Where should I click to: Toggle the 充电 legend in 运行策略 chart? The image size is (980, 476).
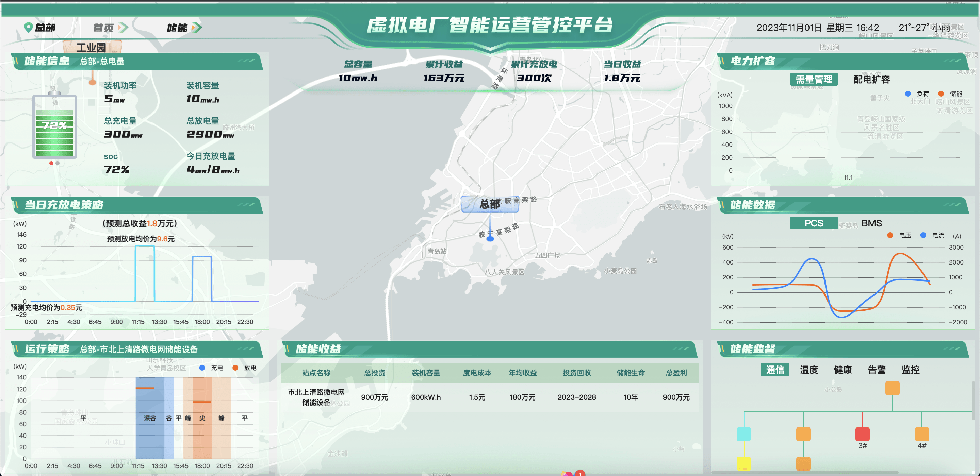coord(211,368)
